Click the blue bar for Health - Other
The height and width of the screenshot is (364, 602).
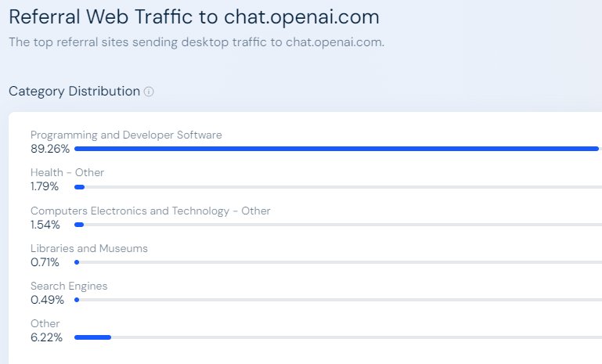tap(79, 186)
